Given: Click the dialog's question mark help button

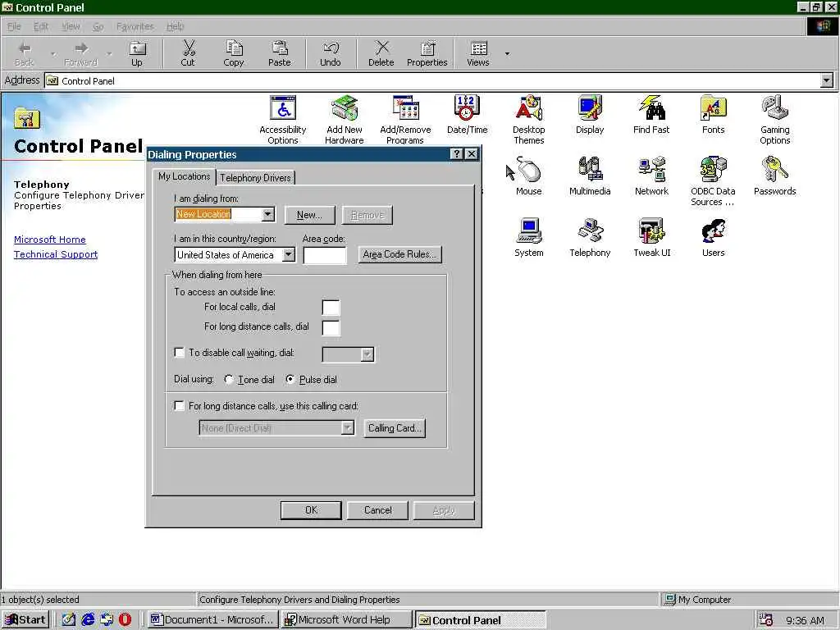Looking at the screenshot, I should click(x=456, y=154).
